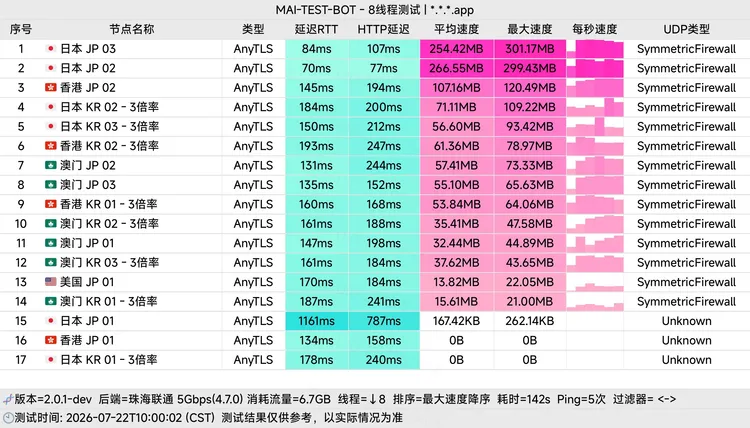This screenshot has height=428, width=750.
Task: Click the flag beside 日本 KR 01 - 3倍率
Action: 51,360
